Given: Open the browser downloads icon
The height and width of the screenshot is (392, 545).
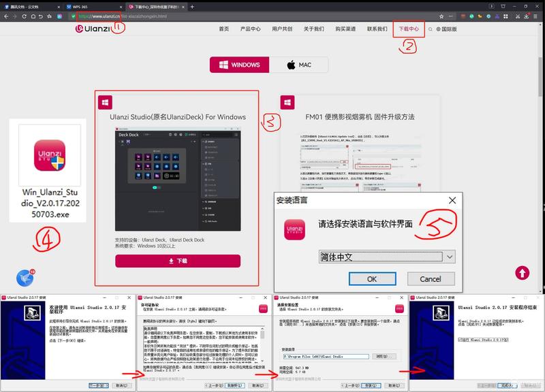Looking at the screenshot, I should pyautogui.click(x=527, y=16).
